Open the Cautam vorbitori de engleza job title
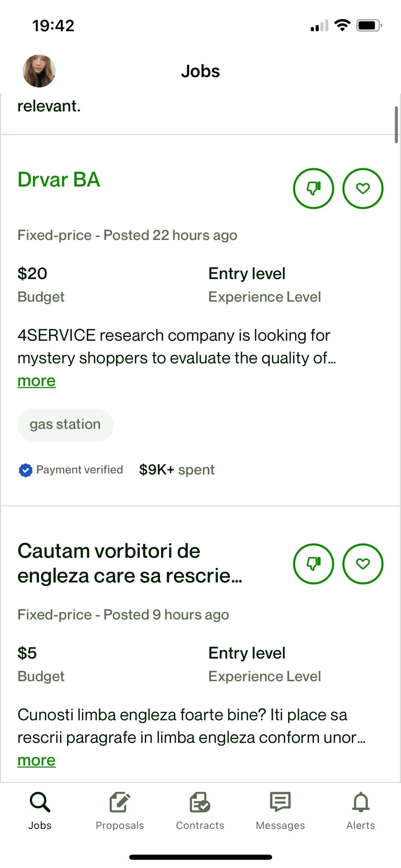This screenshot has width=401, height=868. tap(130, 563)
